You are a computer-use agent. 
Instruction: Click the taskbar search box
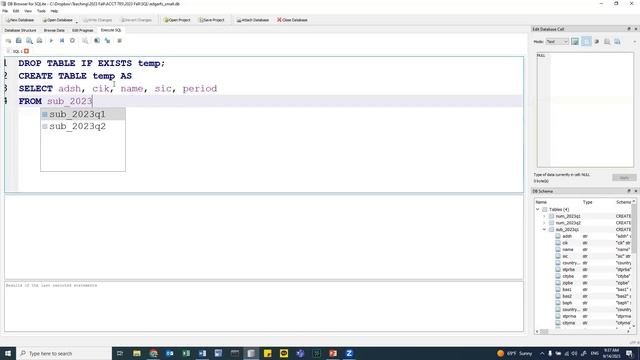pos(64,353)
